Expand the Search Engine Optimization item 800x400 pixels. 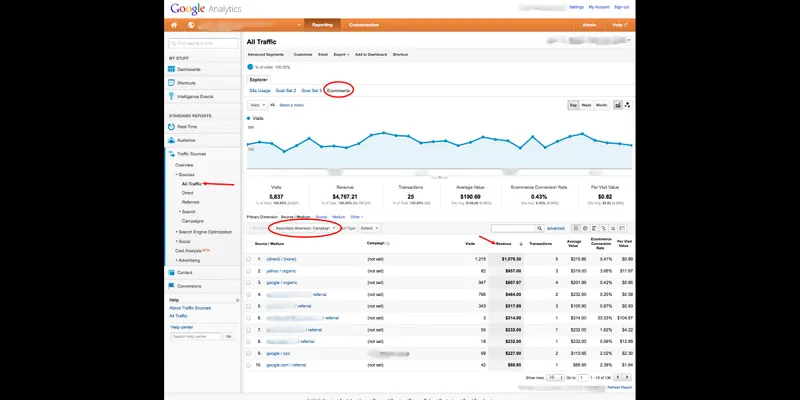pyautogui.click(x=205, y=232)
